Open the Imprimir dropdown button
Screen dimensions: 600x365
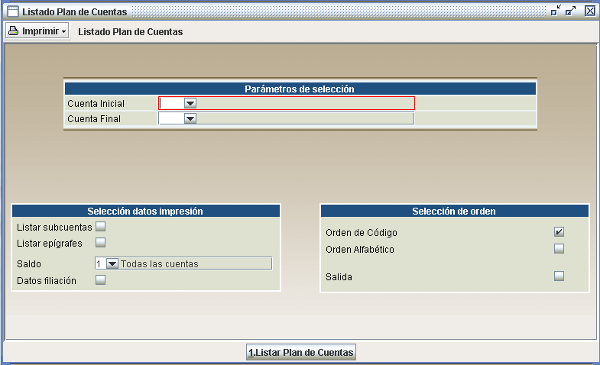tap(37, 31)
